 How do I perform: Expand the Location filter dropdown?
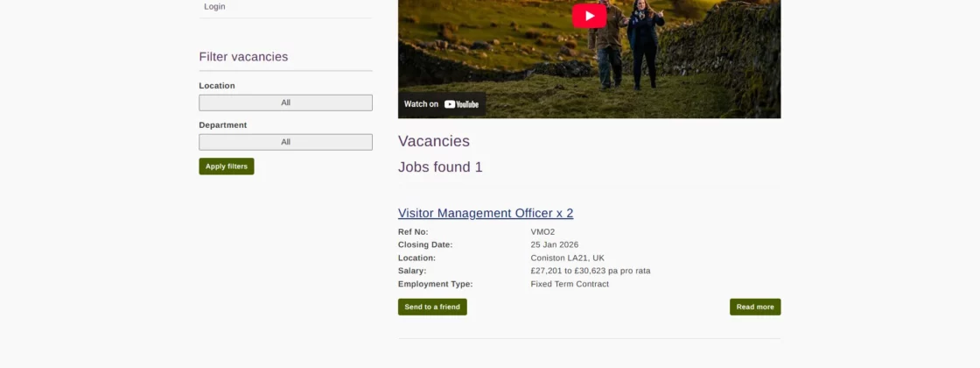285,103
